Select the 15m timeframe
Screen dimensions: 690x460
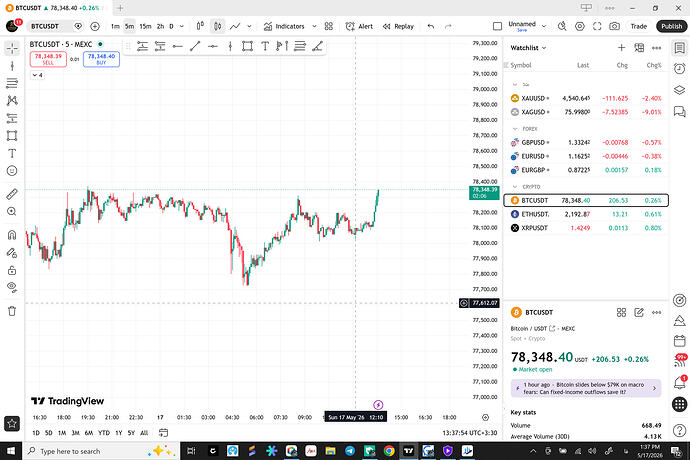145,26
